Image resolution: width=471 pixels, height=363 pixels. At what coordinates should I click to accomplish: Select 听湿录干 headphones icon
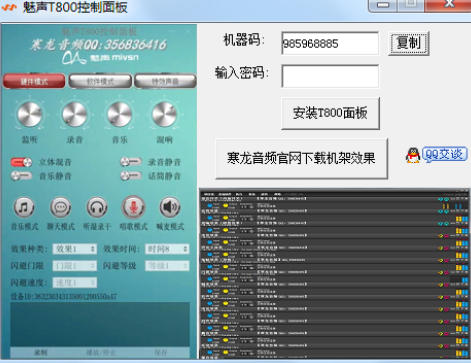pos(97,207)
